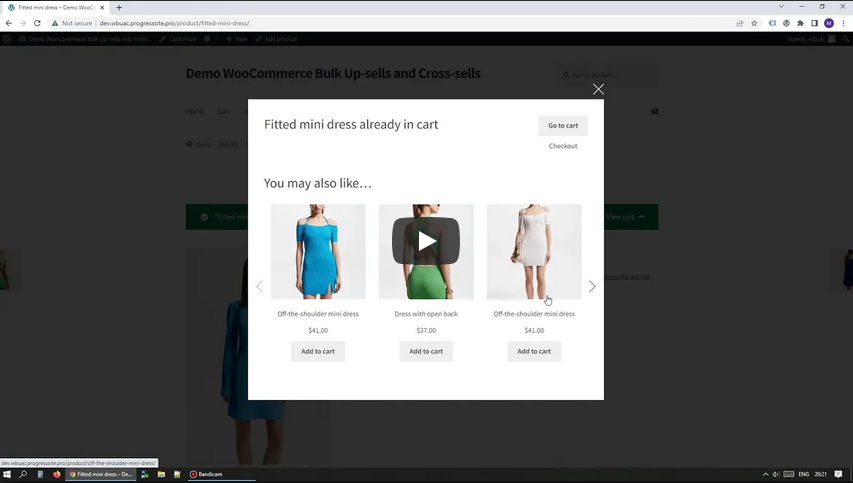Click the Not secure site info indicator
853x483 pixels.
point(72,23)
